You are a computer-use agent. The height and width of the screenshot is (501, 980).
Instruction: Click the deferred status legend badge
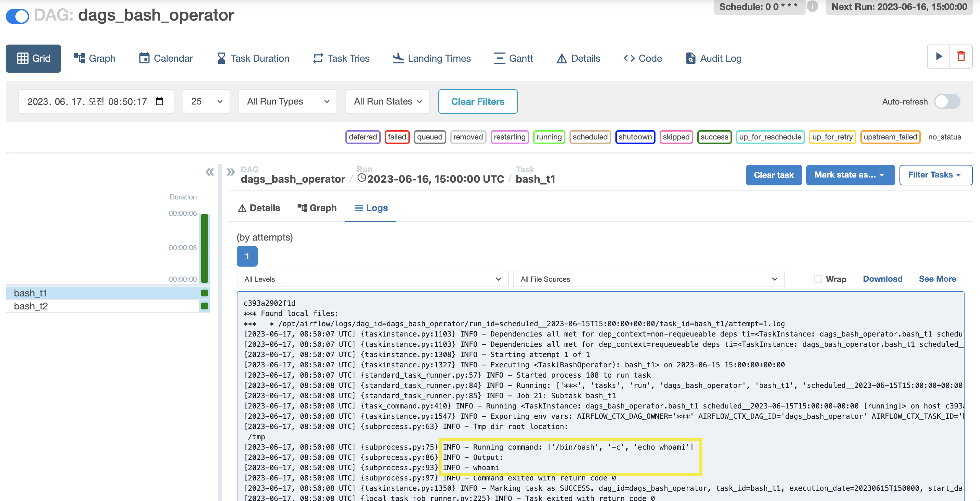coord(363,137)
